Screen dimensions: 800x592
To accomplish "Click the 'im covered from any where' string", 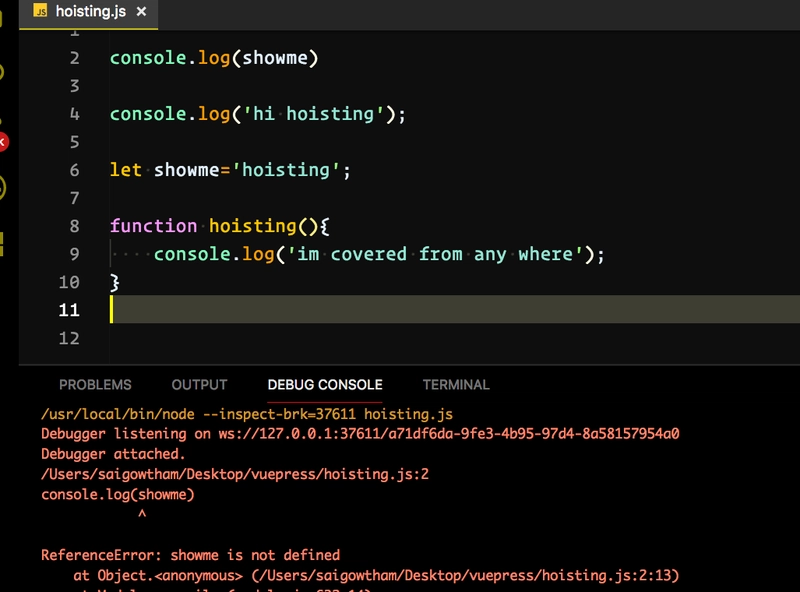I will click(435, 254).
